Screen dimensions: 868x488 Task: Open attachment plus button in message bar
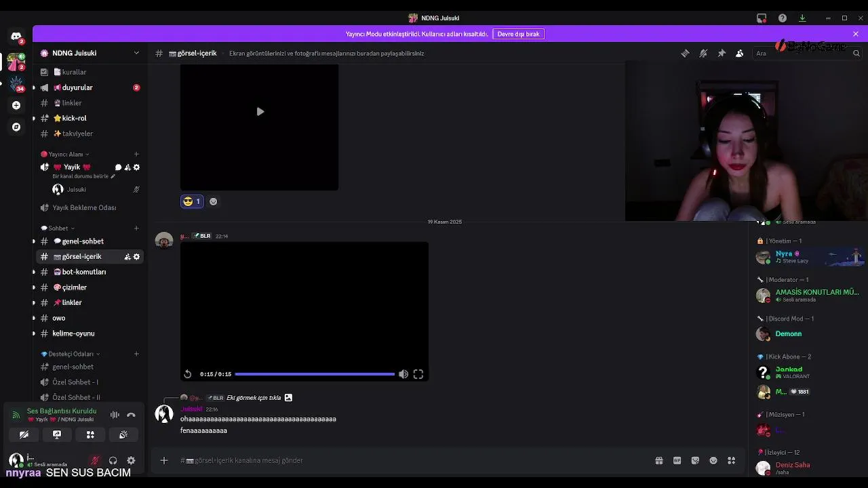(x=164, y=460)
